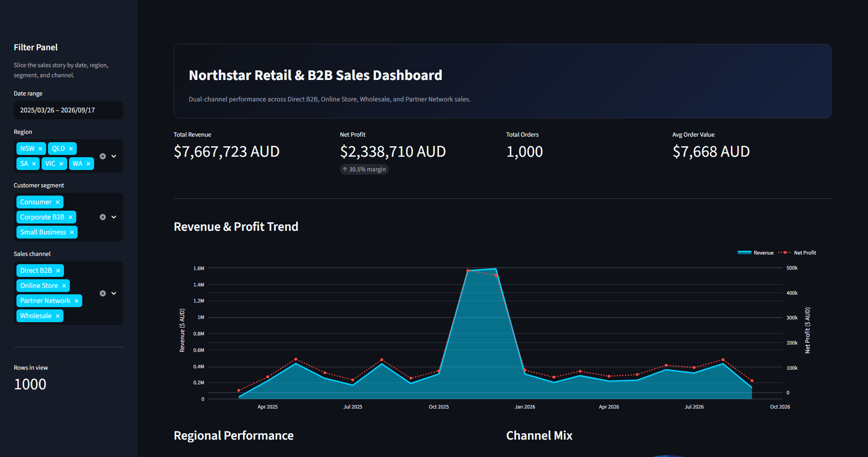Click the Channel Mix heading
Screen dimensions: 868x457
coord(539,436)
